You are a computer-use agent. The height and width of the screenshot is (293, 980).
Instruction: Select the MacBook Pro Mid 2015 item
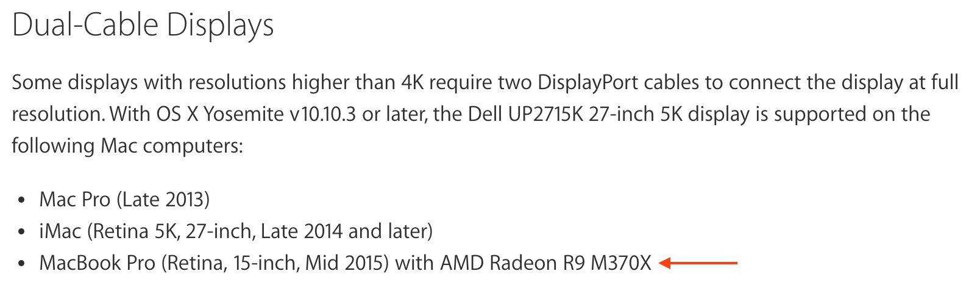pos(345,263)
